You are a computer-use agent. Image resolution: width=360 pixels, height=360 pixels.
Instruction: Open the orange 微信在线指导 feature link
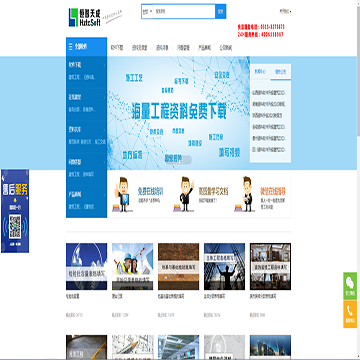click(273, 191)
